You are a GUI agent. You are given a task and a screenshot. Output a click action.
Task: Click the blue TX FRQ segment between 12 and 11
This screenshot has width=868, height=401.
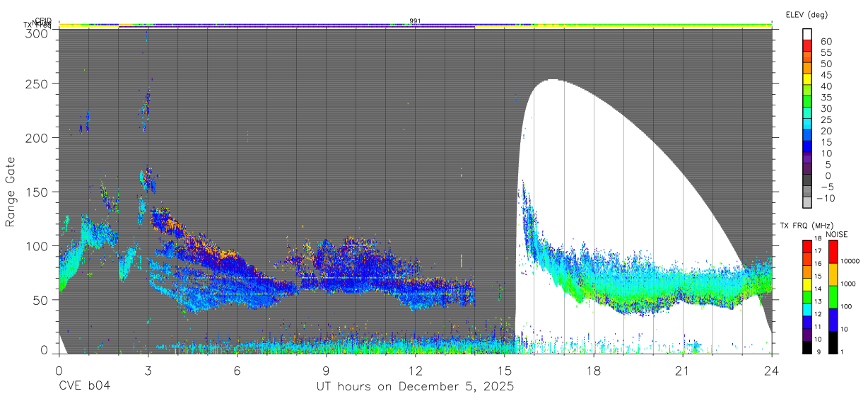(807, 322)
